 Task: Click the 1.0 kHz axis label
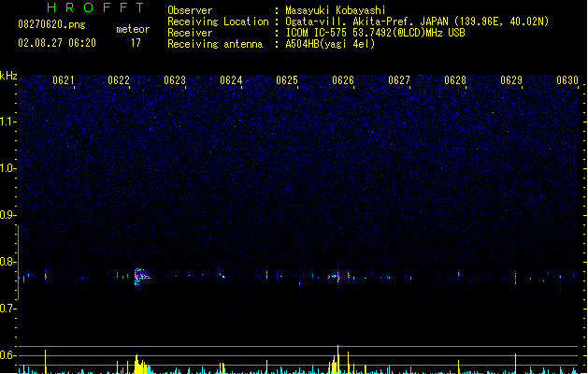(x=7, y=168)
